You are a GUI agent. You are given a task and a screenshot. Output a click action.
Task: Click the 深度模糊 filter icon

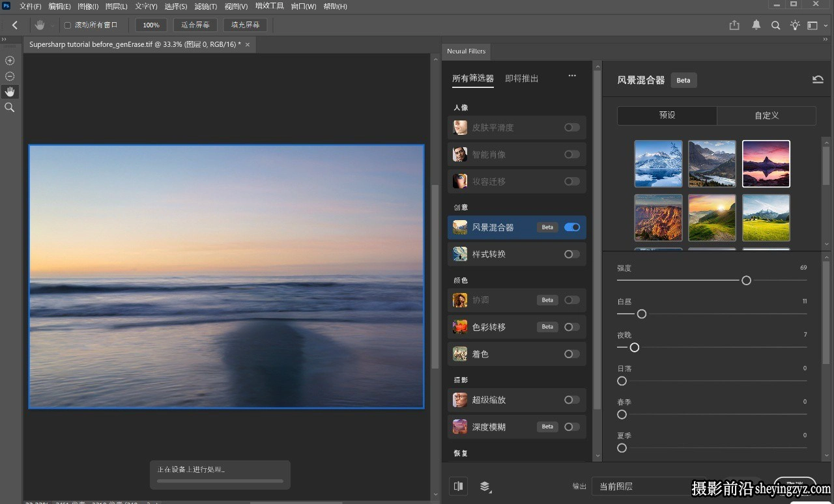point(460,427)
